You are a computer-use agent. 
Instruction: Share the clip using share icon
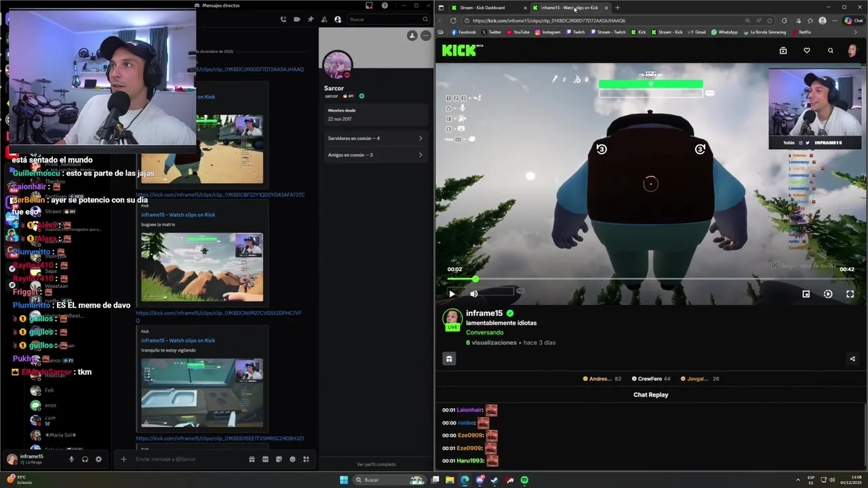[x=852, y=359]
